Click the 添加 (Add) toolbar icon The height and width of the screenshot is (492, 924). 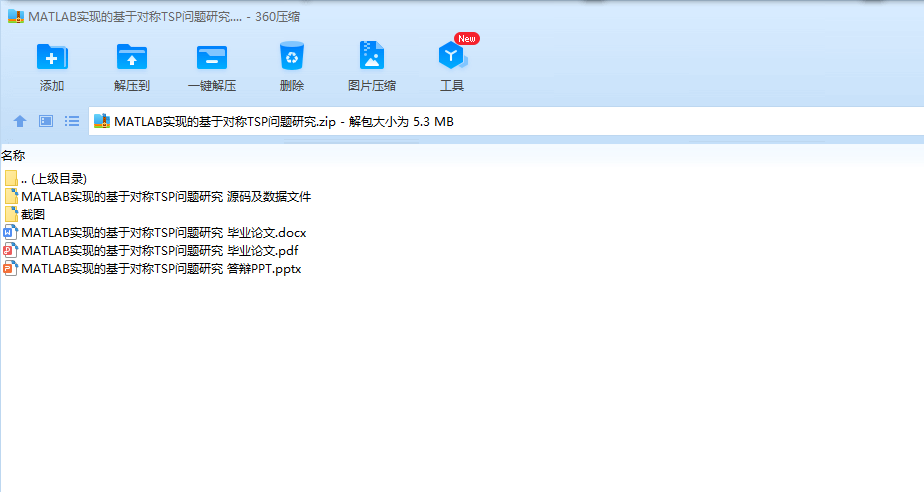click(x=52, y=57)
